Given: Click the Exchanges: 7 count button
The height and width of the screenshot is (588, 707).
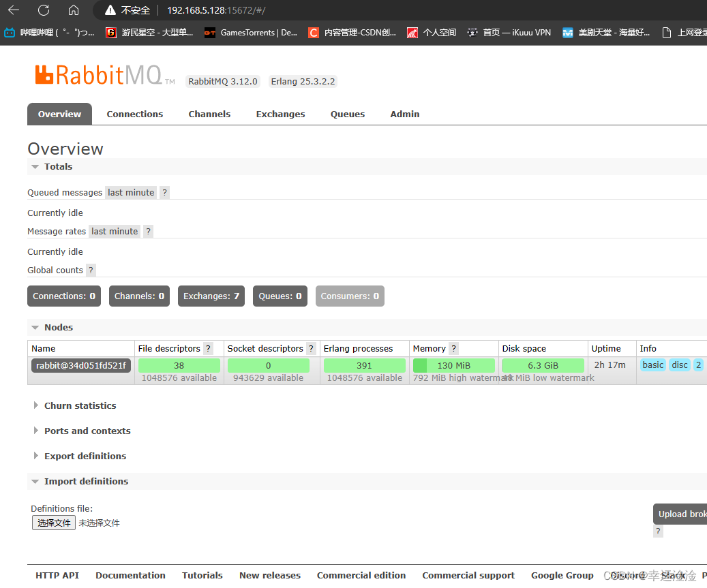Looking at the screenshot, I should [x=211, y=296].
